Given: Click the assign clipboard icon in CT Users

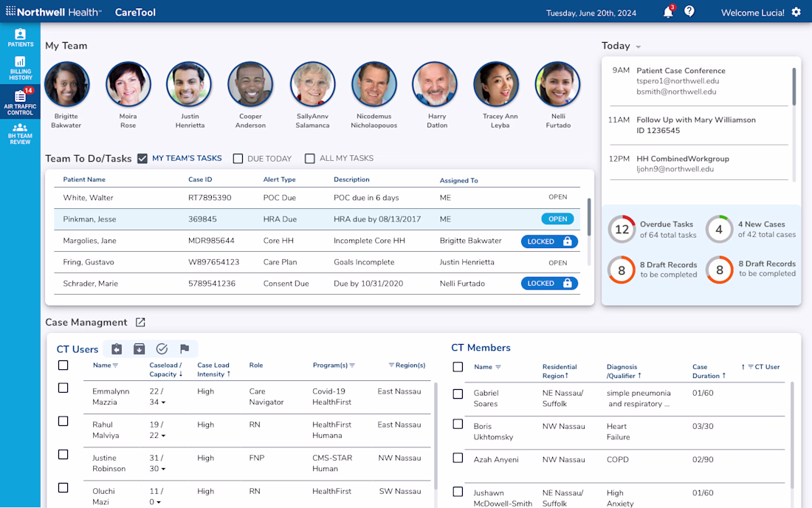Looking at the screenshot, I should [x=117, y=349].
